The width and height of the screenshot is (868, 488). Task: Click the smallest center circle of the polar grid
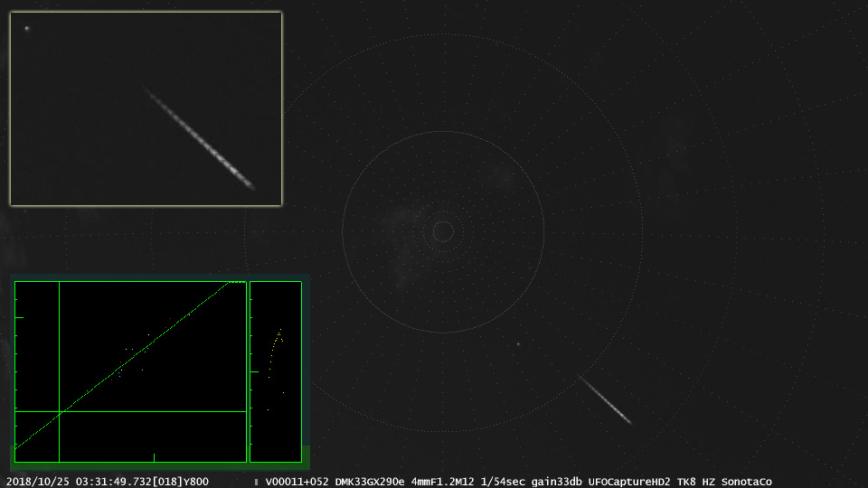point(443,231)
